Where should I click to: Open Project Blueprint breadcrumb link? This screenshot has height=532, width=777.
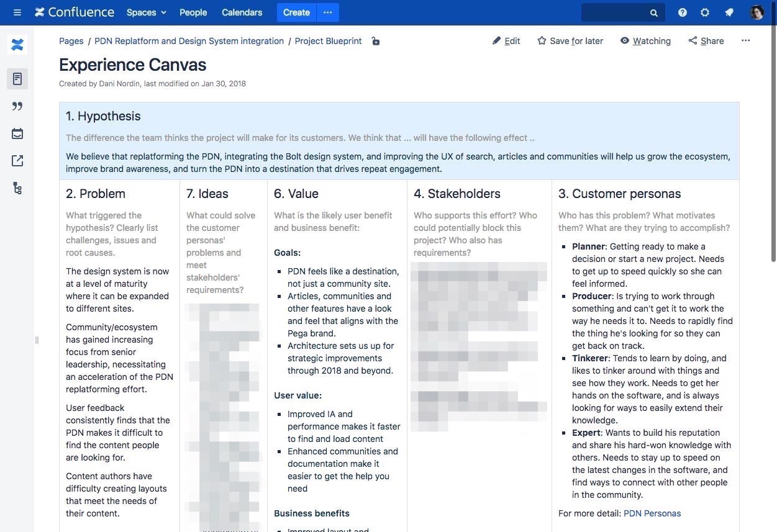[x=328, y=41]
